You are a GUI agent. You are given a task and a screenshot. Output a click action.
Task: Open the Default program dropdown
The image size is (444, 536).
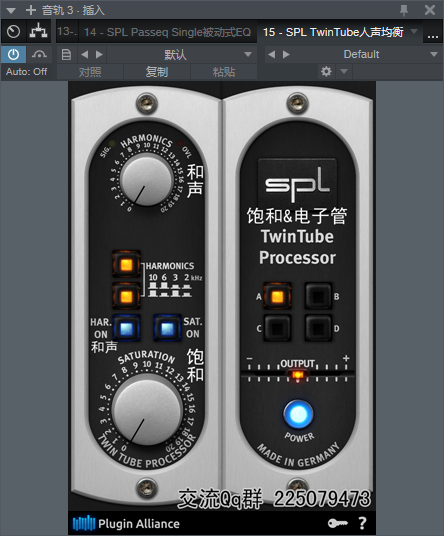(367, 54)
